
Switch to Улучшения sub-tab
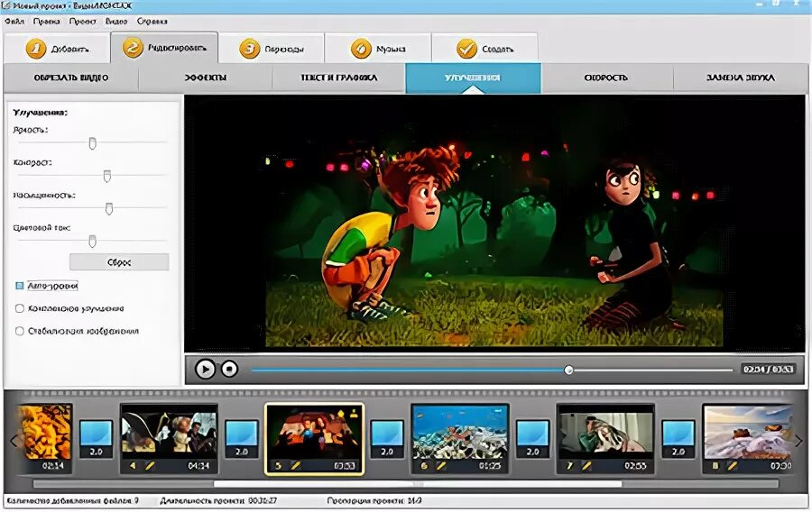point(473,78)
